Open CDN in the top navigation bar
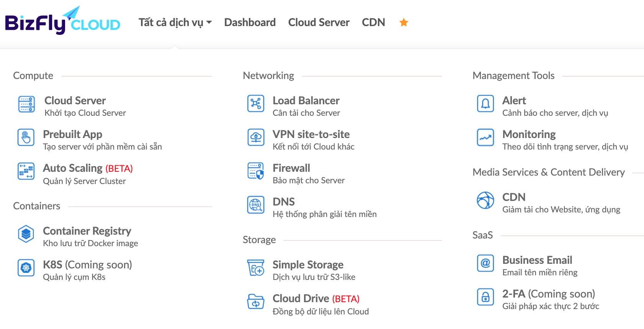The height and width of the screenshot is (329, 644). 373,22
